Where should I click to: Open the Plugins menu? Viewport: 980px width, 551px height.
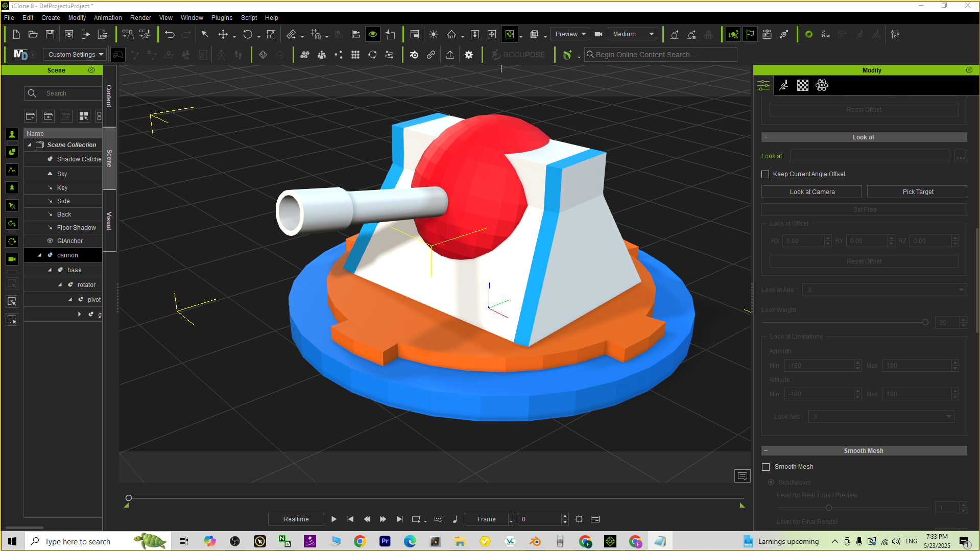pyautogui.click(x=222, y=17)
